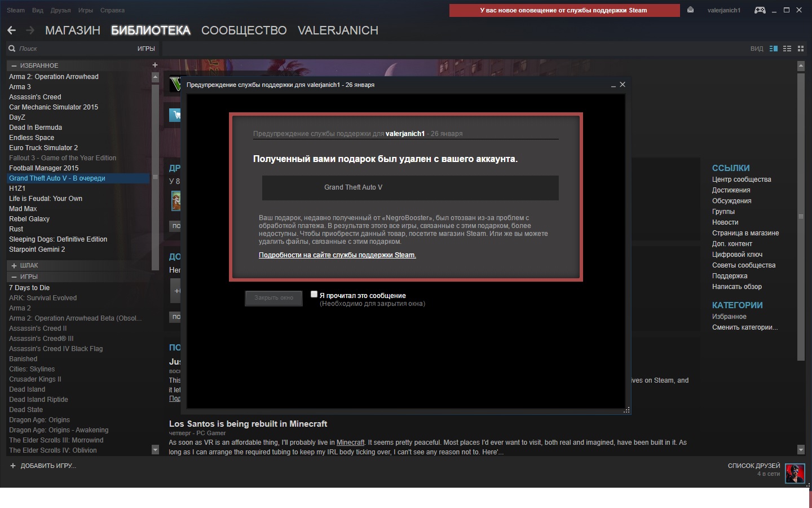Viewport: 812px width, 508px height.
Task: Open the ИГРЫ search filter dropdown
Action: pos(146,49)
